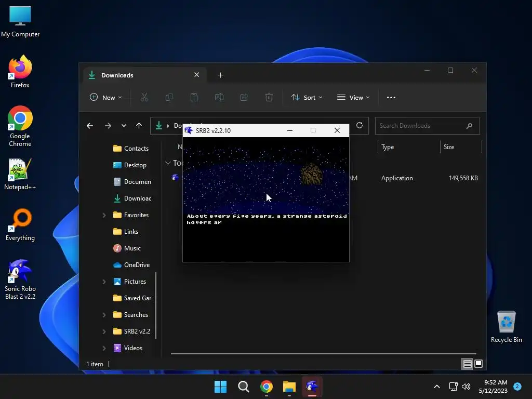The width and height of the screenshot is (532, 399).
Task: Expand the Pictures folder in sidebar
Action: click(x=104, y=282)
